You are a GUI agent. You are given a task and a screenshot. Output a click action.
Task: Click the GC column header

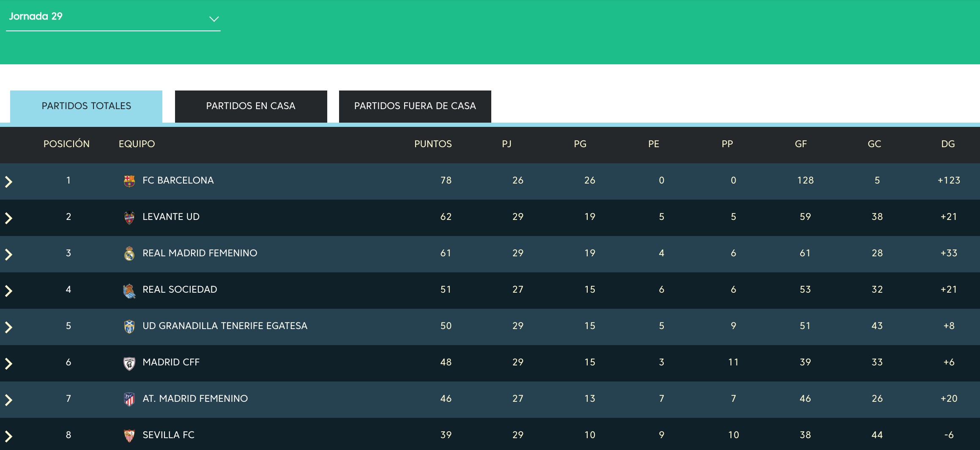(874, 144)
